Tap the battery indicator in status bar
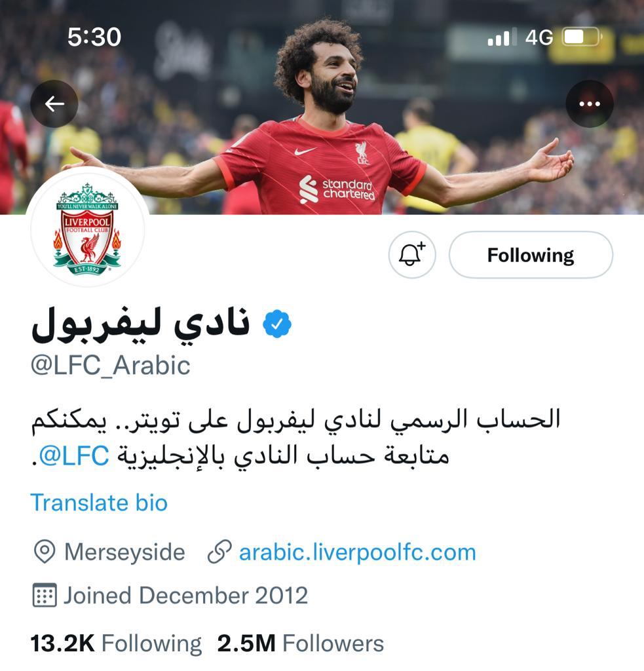Image resolution: width=644 pixels, height=671 pixels. (582, 37)
